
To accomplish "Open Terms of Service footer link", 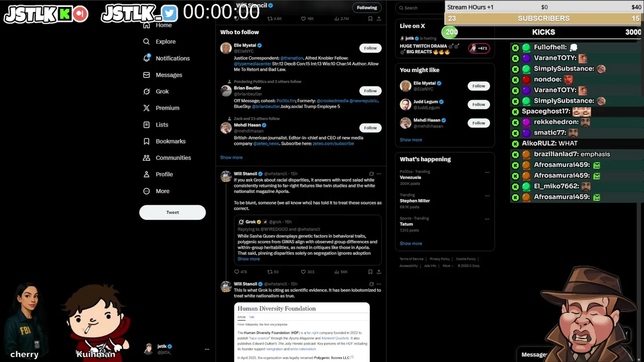I will click(x=412, y=259).
